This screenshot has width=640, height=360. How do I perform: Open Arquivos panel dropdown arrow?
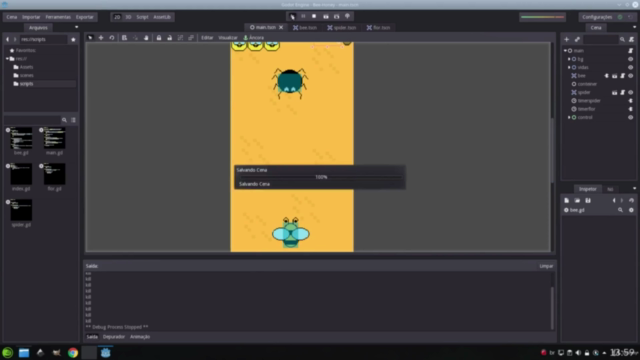click(x=76, y=27)
